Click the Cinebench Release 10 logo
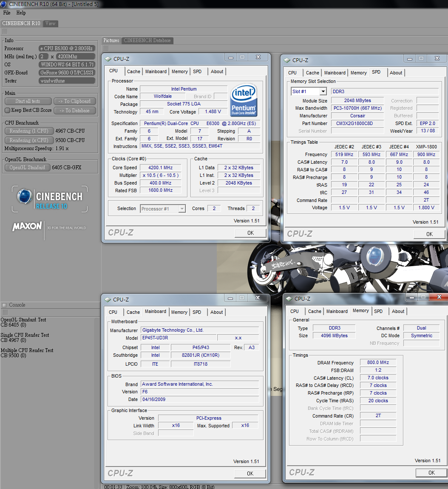This screenshot has width=448, height=489. (x=50, y=199)
